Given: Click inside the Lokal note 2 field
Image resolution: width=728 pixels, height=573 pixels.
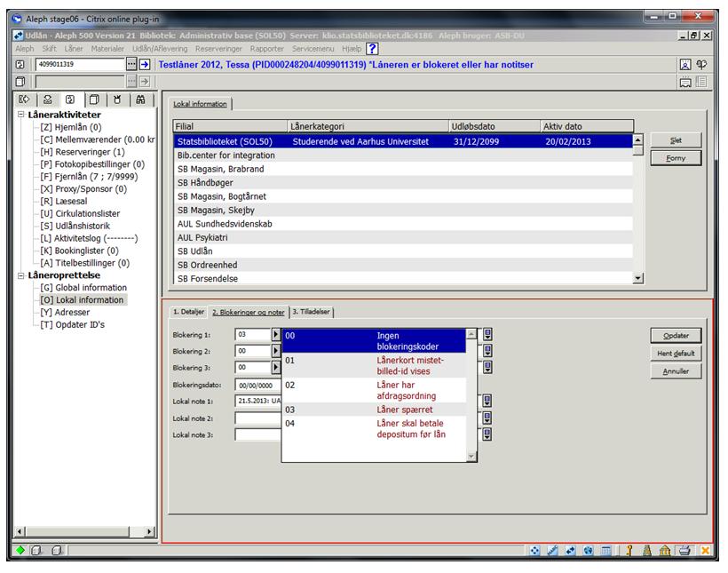Looking at the screenshot, I should [257, 418].
